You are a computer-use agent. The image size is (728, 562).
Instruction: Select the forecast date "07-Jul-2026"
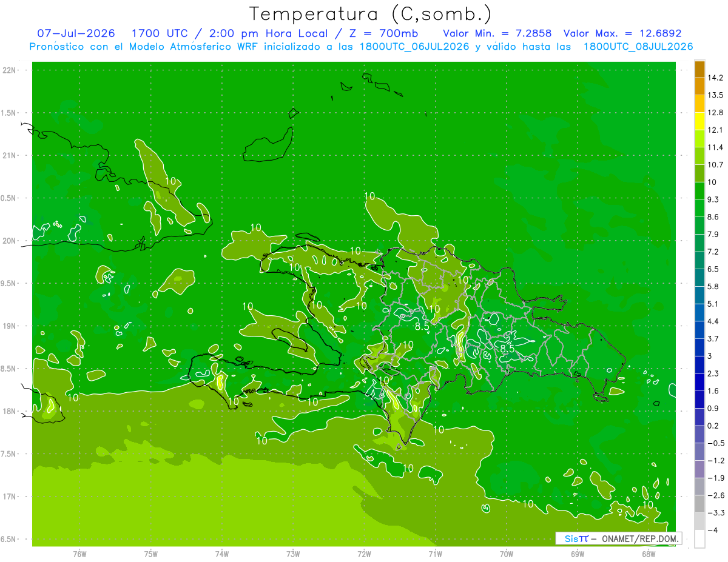pyautogui.click(x=76, y=33)
